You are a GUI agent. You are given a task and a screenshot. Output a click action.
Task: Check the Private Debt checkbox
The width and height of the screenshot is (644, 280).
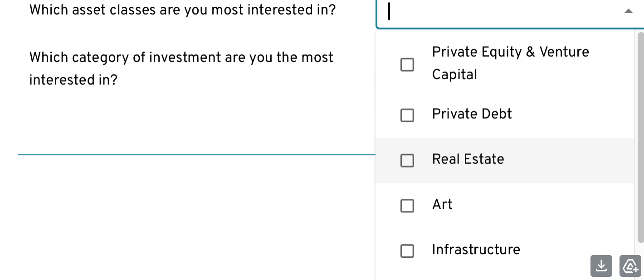pyautogui.click(x=407, y=115)
